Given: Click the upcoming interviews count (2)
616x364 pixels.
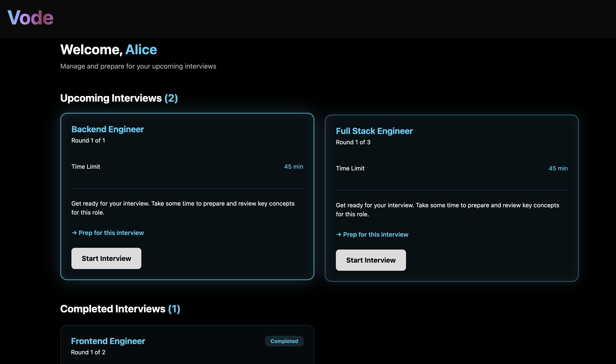Looking at the screenshot, I should 171,98.
